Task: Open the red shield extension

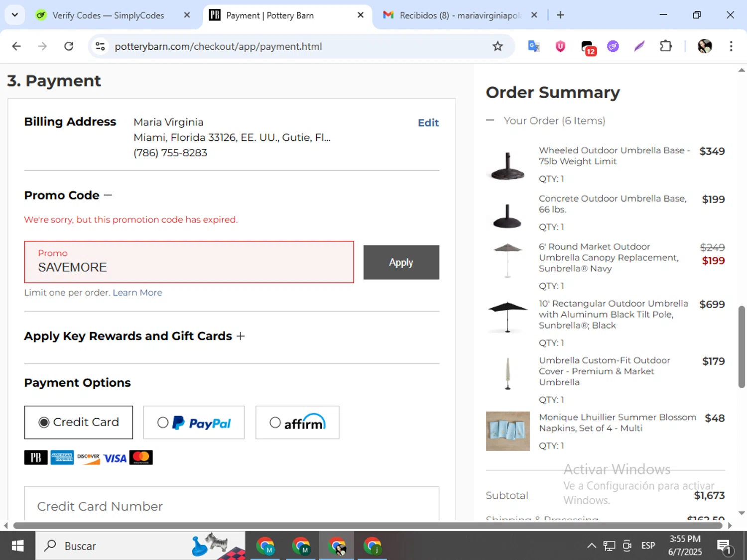Action: 560,46
